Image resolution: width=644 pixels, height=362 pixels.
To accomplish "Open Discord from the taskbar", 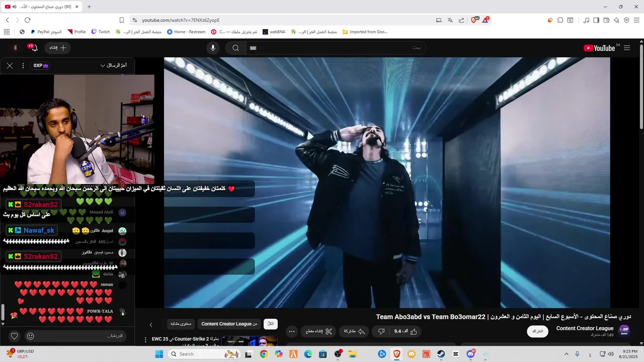I will click(470, 354).
